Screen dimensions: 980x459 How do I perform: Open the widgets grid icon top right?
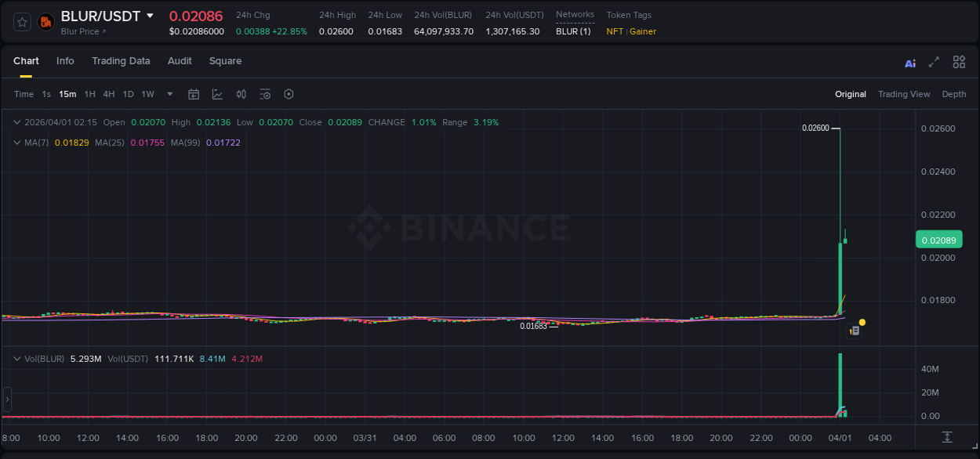pyautogui.click(x=959, y=62)
